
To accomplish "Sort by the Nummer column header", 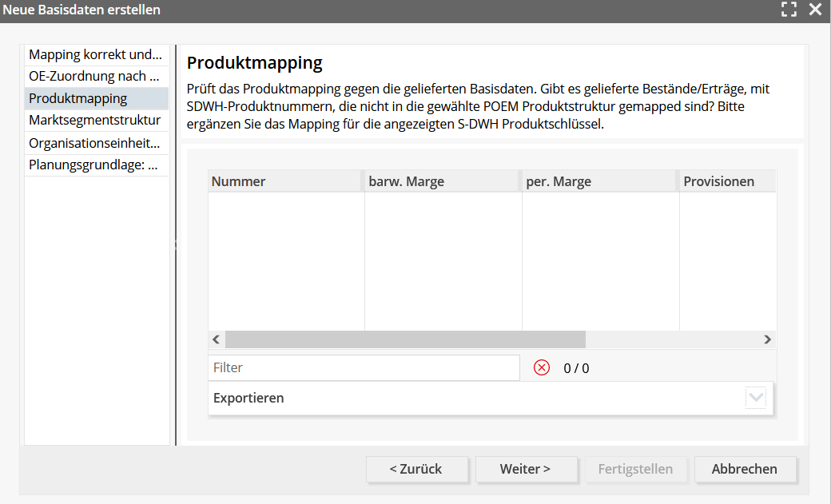I will pyautogui.click(x=284, y=181).
